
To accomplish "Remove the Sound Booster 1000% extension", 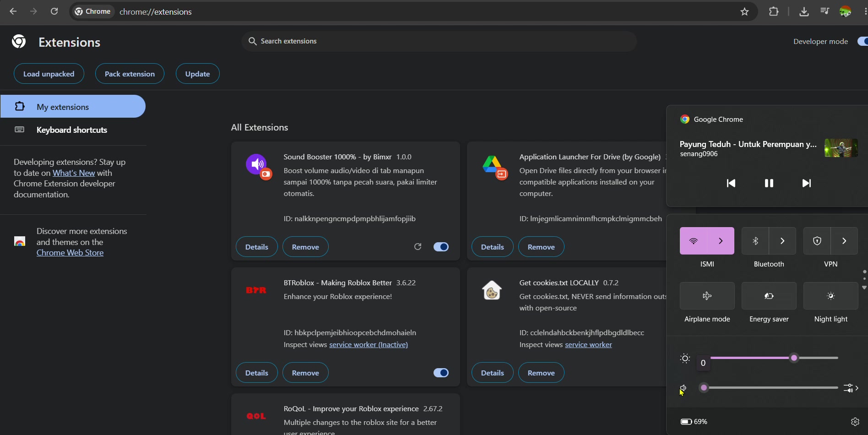I will coord(305,247).
